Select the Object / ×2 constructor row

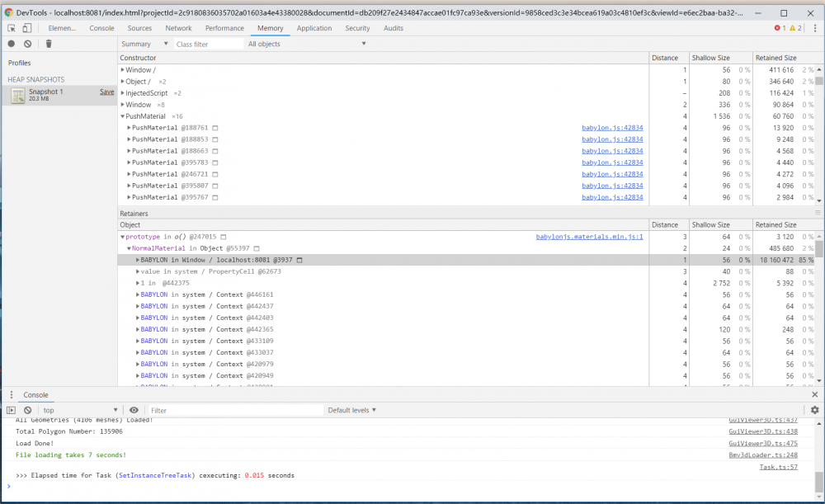383,82
